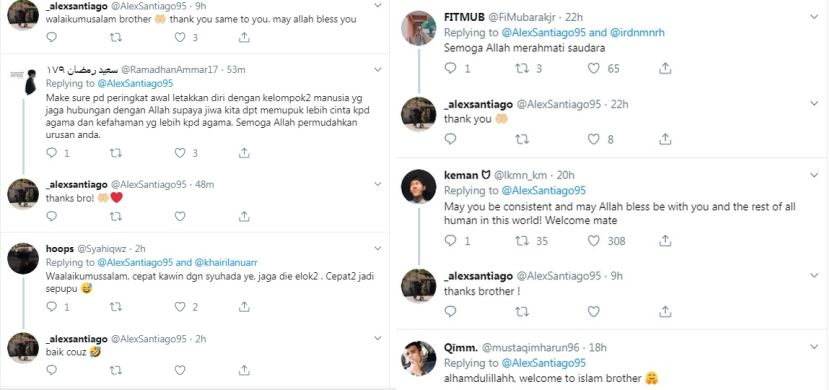Like keman's tweet with 308 likes
830x390 pixels.
[x=593, y=241]
